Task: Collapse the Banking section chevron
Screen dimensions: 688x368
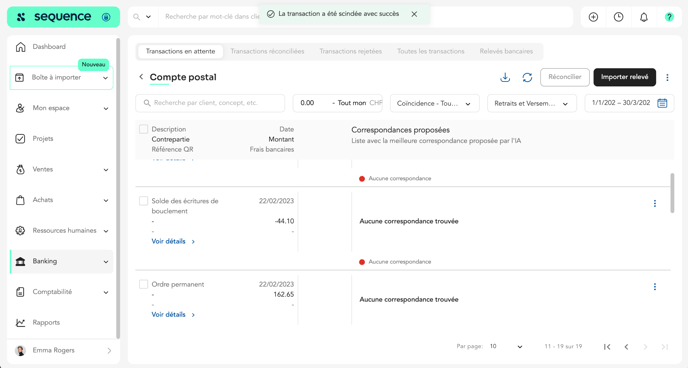Action: pyautogui.click(x=106, y=262)
